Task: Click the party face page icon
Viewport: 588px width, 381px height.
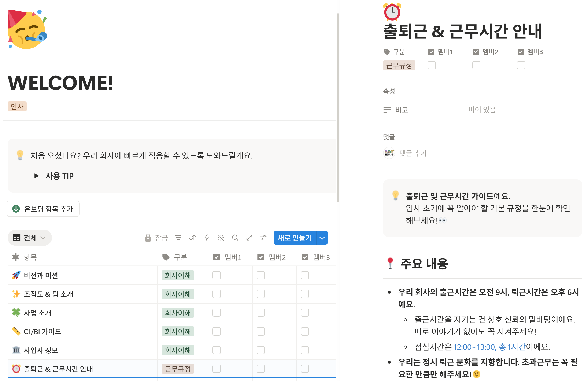Action: 27,29
